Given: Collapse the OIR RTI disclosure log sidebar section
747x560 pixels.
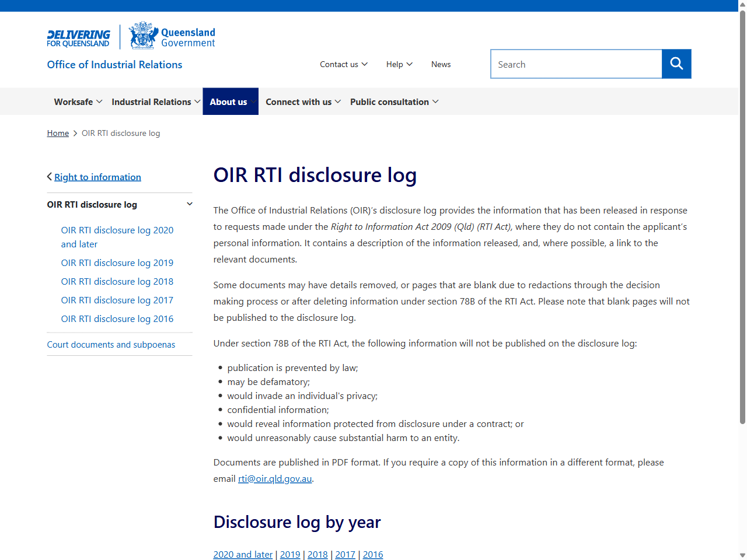Looking at the screenshot, I should point(189,204).
